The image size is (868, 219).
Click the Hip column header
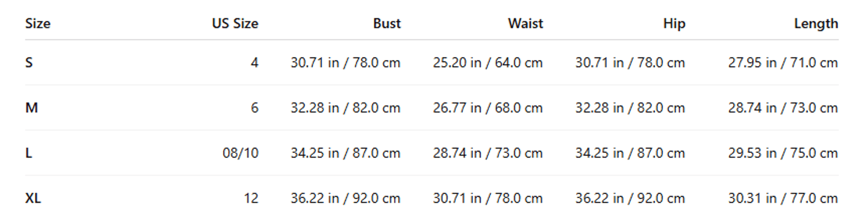(674, 23)
